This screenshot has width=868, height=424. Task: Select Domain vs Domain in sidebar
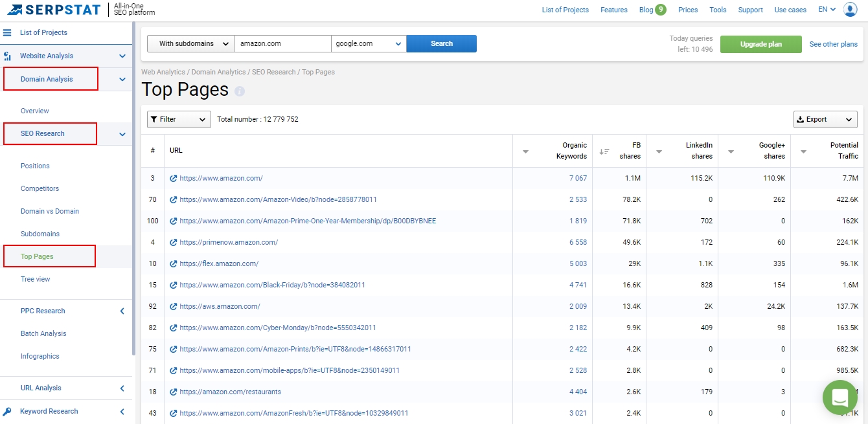click(50, 211)
